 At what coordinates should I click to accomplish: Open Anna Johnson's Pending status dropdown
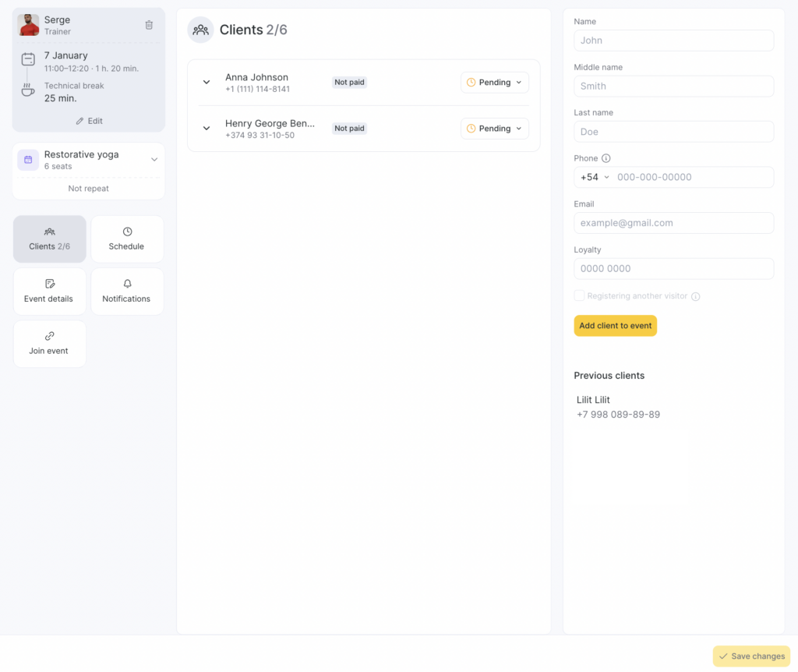click(x=494, y=83)
